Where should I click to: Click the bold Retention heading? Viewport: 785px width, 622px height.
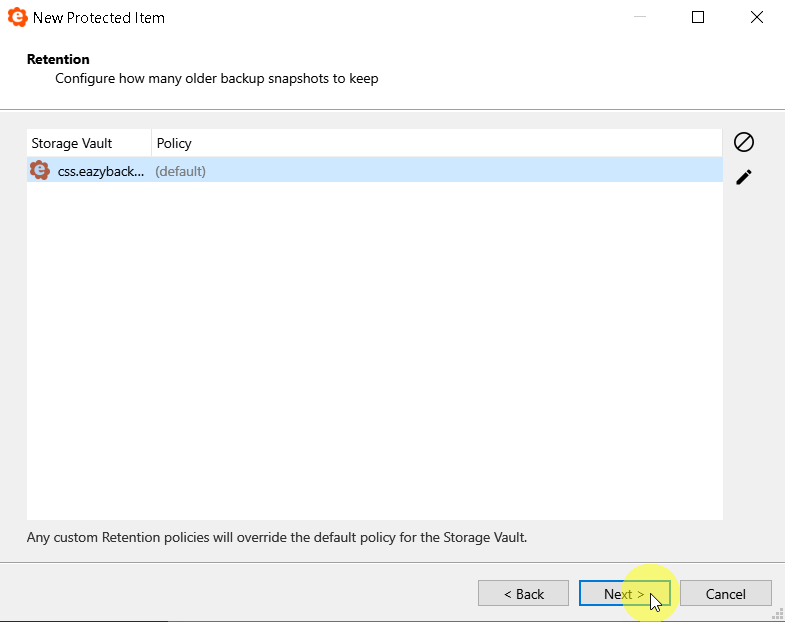click(x=58, y=59)
